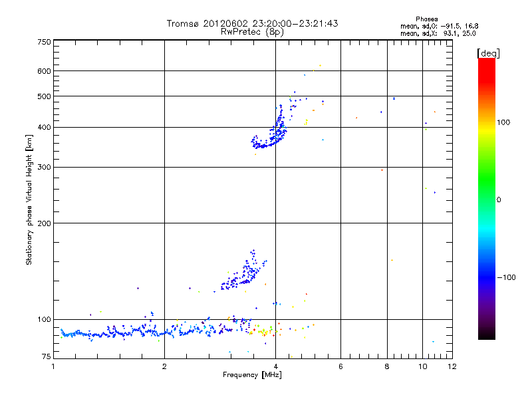Click the subtitle "RwPretec (8p)"
The width and height of the screenshot is (532, 399).
pos(252,32)
